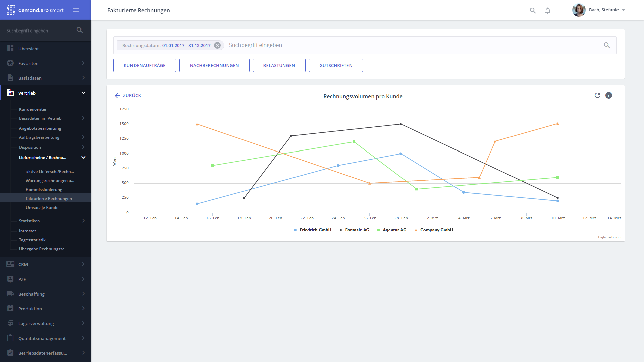Image resolution: width=644 pixels, height=362 pixels.
Task: Remove the Rechnungsdatum filter chip
Action: point(217,45)
